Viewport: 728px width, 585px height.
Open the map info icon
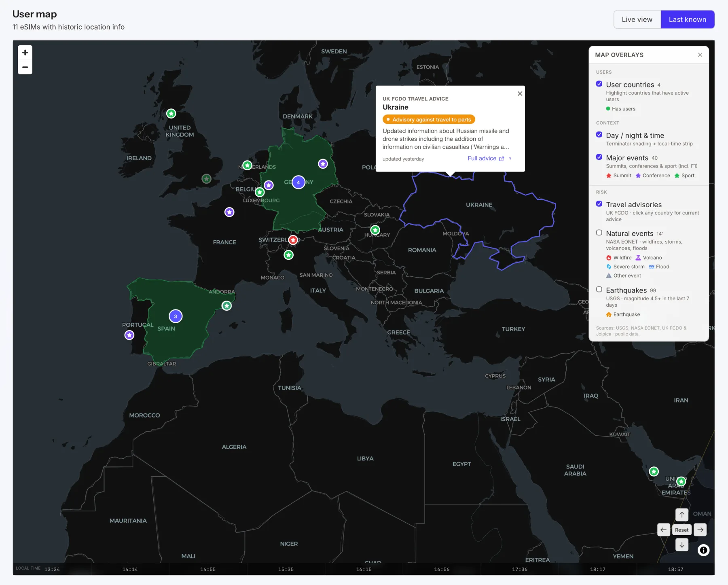click(703, 550)
